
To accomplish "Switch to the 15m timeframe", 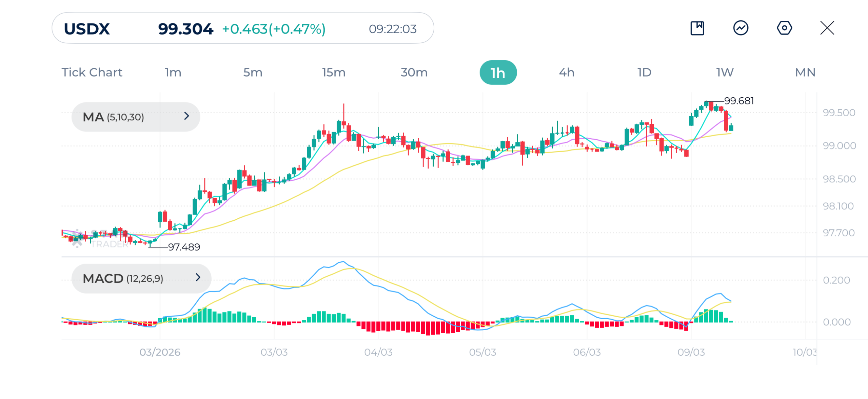I will point(334,72).
